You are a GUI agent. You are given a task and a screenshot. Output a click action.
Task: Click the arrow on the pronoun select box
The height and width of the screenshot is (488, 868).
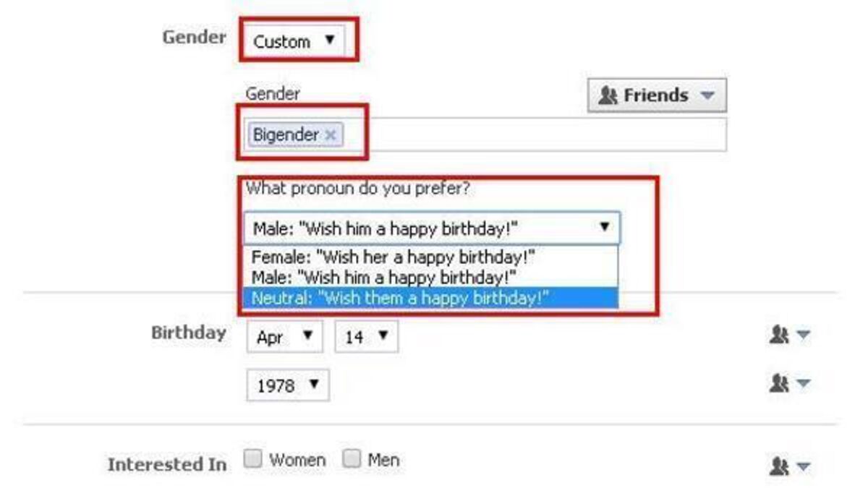(x=605, y=228)
